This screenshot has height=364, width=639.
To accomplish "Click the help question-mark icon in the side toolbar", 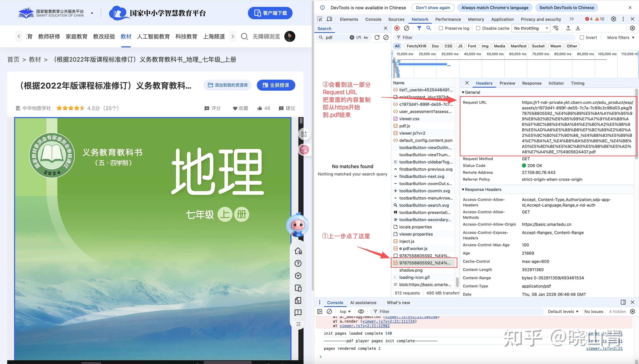I will coord(298,264).
